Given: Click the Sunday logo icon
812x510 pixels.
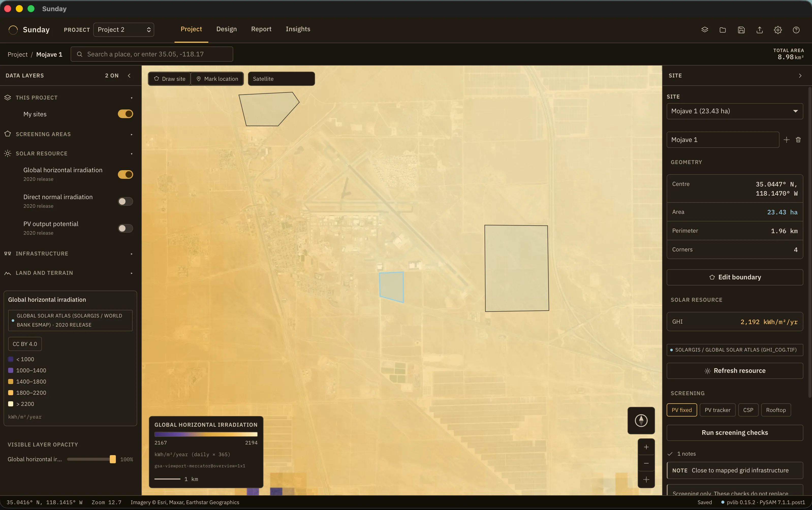Looking at the screenshot, I should (13, 30).
